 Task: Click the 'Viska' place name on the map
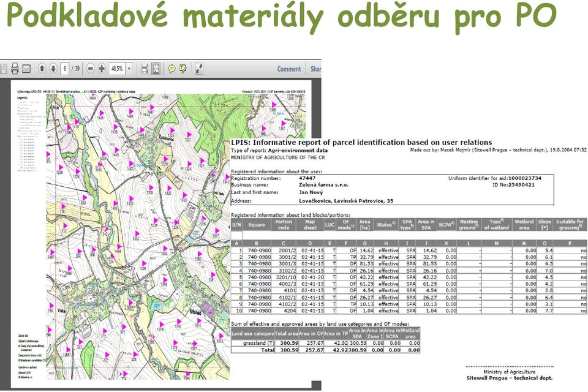point(61,311)
